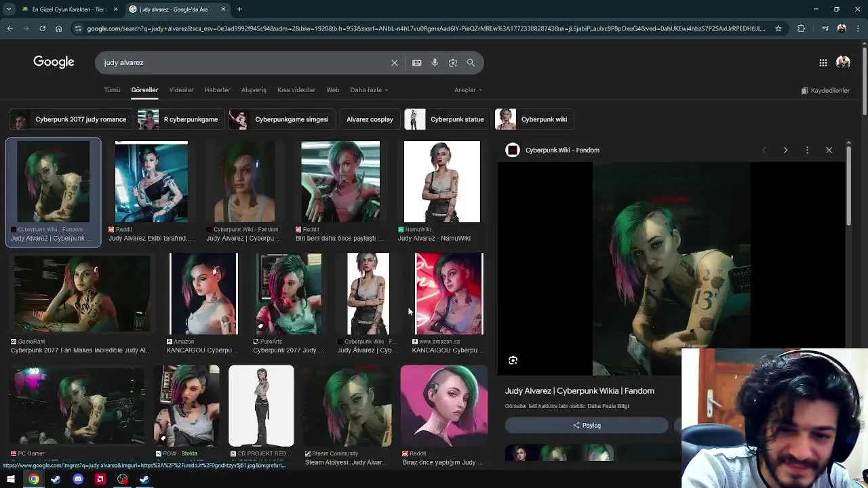Click the large preview image of Judy
868x488 pixels.
[671, 268]
